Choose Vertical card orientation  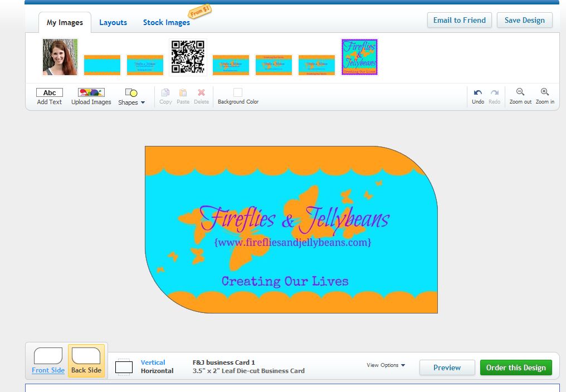[x=153, y=362]
